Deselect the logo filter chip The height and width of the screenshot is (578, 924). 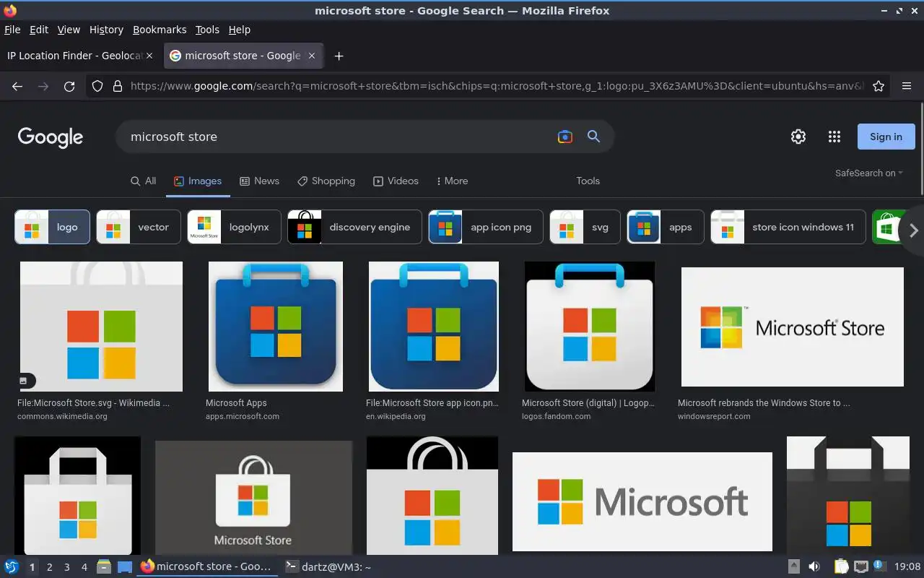pos(52,227)
